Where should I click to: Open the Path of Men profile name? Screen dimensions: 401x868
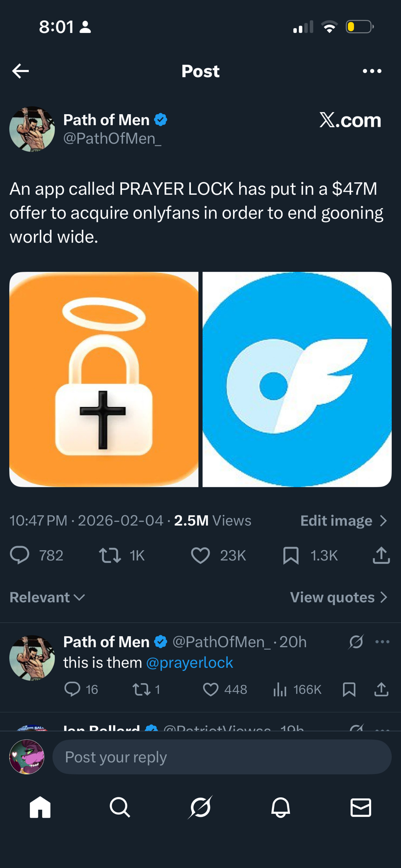pos(106,120)
